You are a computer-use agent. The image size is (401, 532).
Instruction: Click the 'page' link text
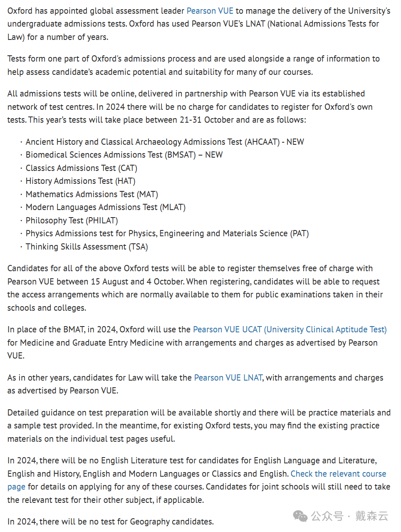coord(16,487)
